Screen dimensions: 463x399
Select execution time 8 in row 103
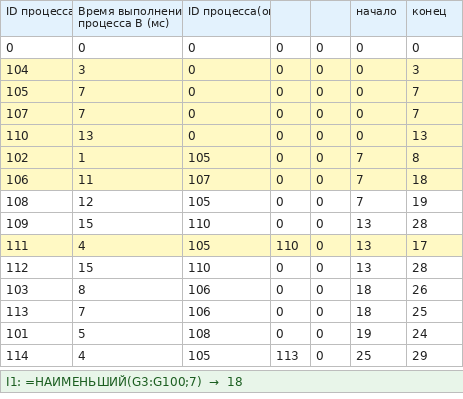click(x=127, y=290)
